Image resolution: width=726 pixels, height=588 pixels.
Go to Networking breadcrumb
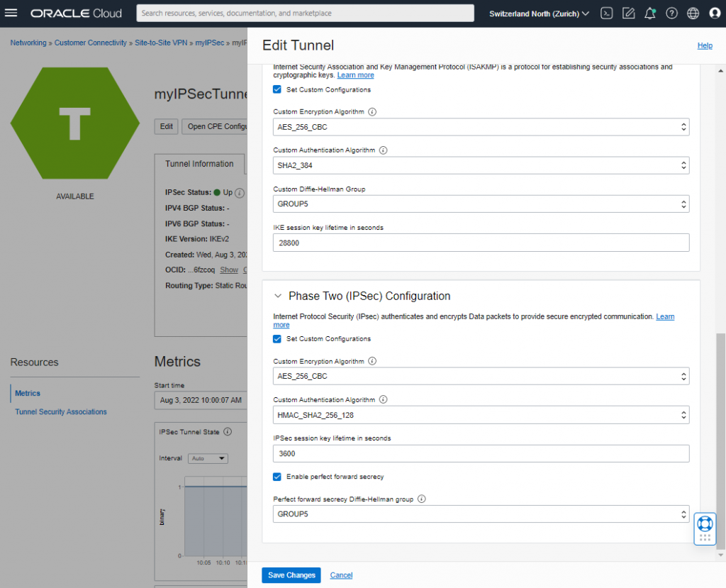(x=28, y=43)
